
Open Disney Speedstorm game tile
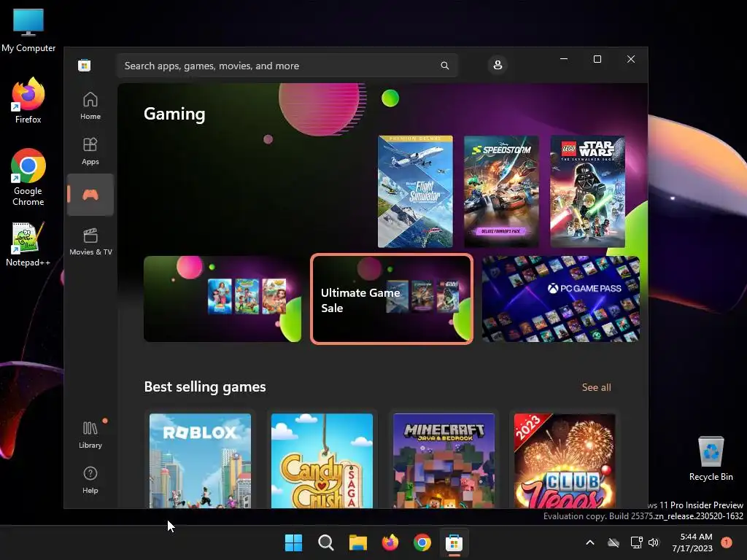pos(501,192)
